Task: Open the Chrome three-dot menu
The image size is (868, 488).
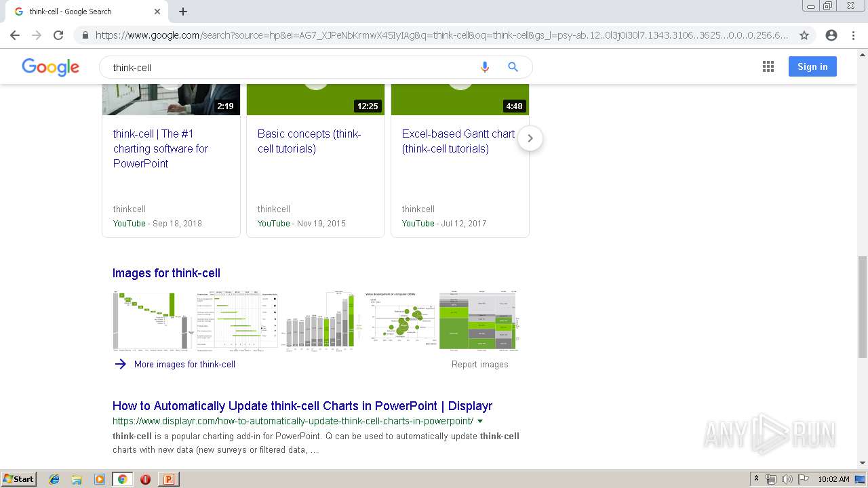Action: (853, 35)
